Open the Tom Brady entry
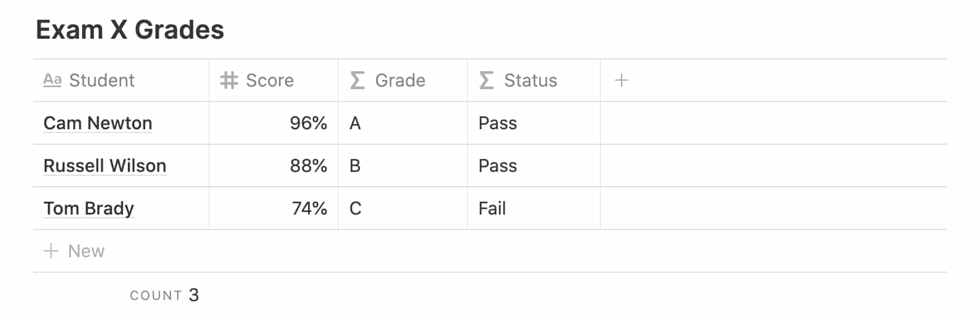 click(x=88, y=208)
